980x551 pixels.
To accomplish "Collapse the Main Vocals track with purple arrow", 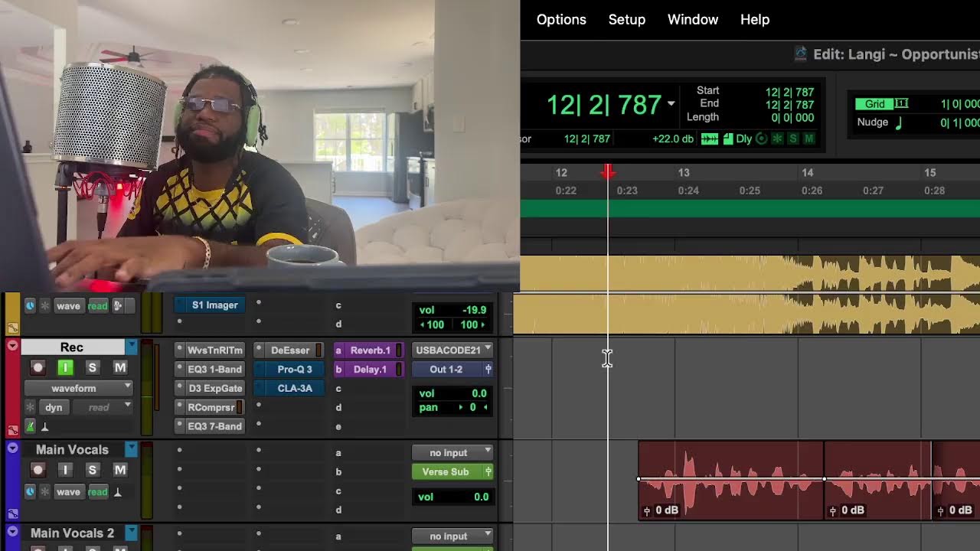I will 12,448.
